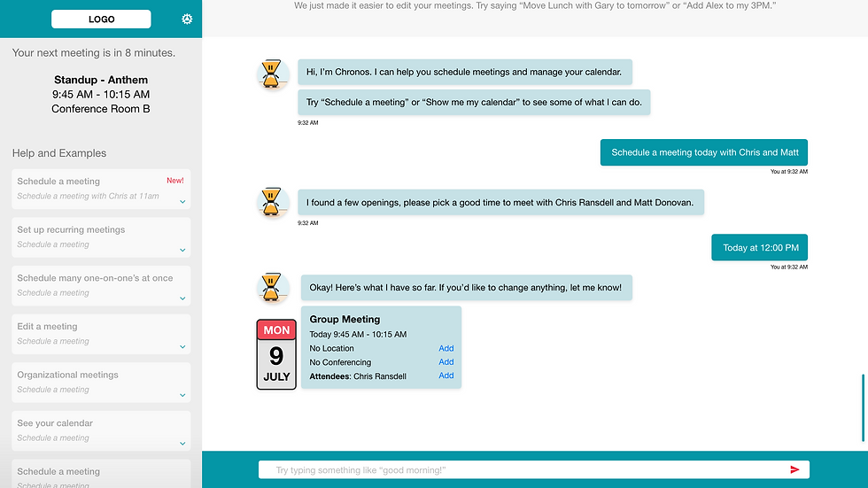Click the 'Edit a meeting' card title
Screen dimensions: 868x488
pos(47,327)
